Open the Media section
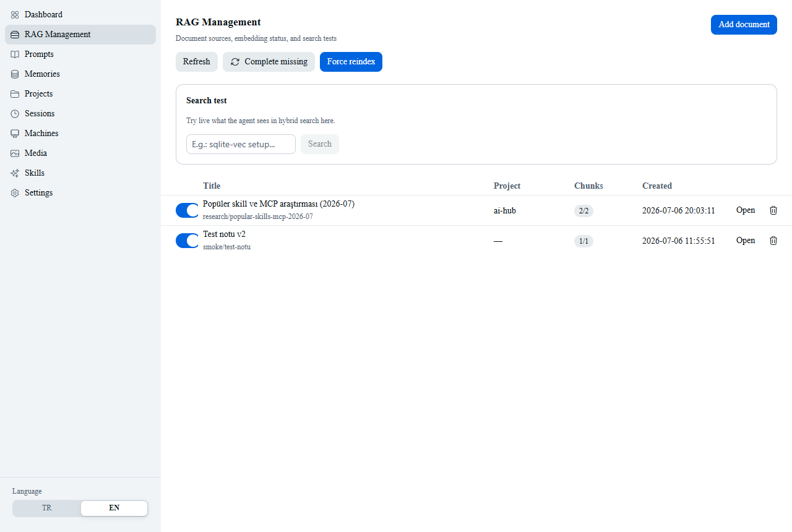Image resolution: width=792 pixels, height=532 pixels. [x=80, y=153]
